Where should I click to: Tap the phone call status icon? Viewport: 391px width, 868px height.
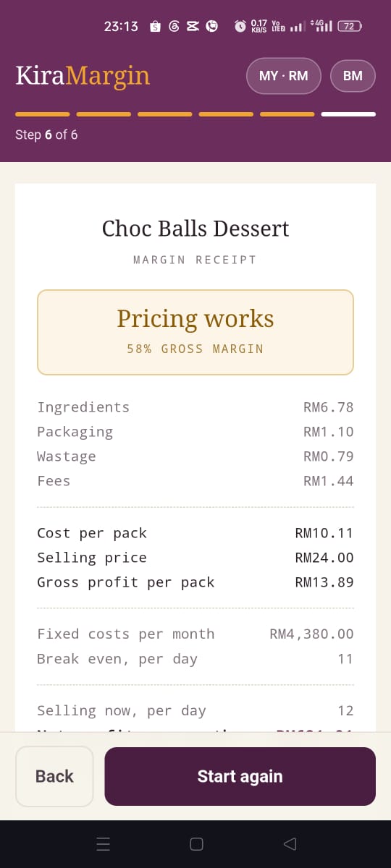coord(211,26)
